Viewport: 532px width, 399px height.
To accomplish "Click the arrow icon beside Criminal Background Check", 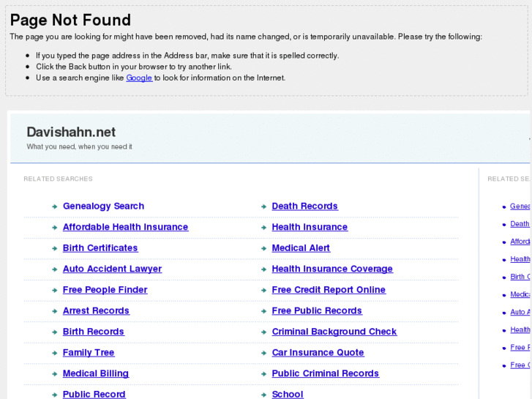I will click(263, 332).
